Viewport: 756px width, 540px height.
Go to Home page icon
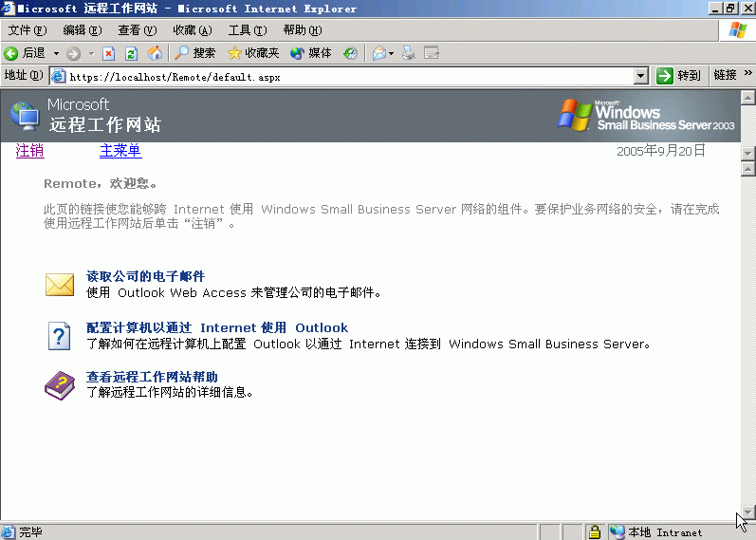(x=154, y=53)
